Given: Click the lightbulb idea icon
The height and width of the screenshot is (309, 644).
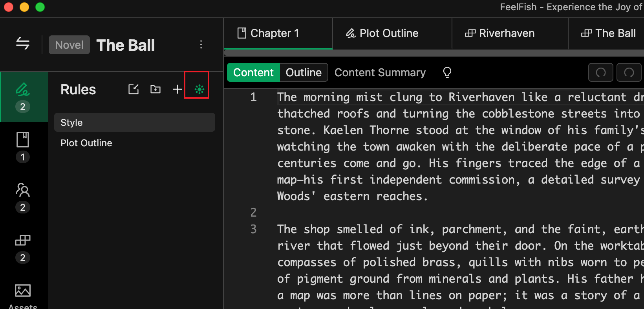Looking at the screenshot, I should (447, 73).
